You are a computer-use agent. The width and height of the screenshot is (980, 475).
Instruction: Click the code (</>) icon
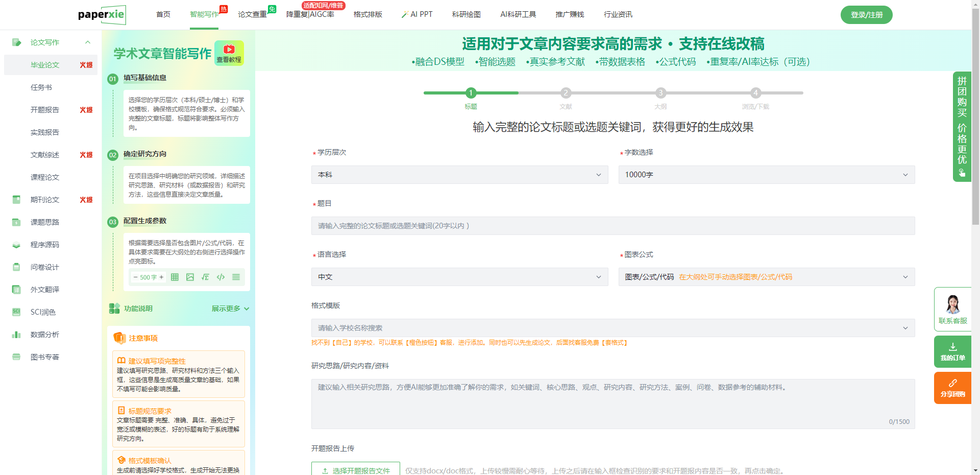[x=220, y=277]
